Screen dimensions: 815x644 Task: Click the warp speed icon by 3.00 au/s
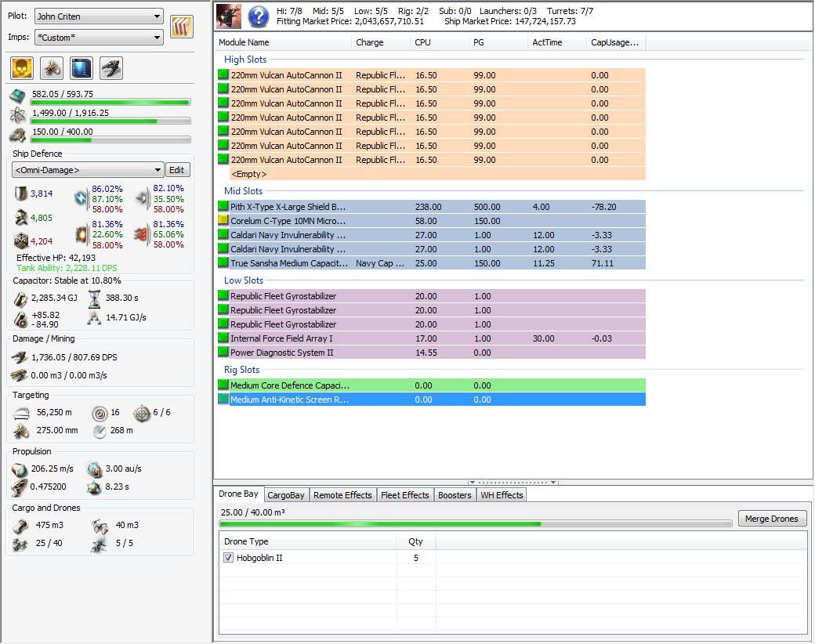(x=94, y=470)
